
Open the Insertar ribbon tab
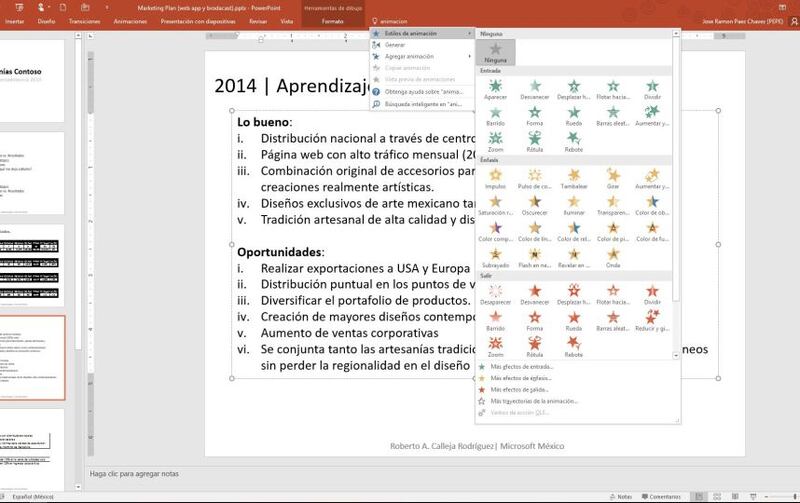(x=15, y=21)
